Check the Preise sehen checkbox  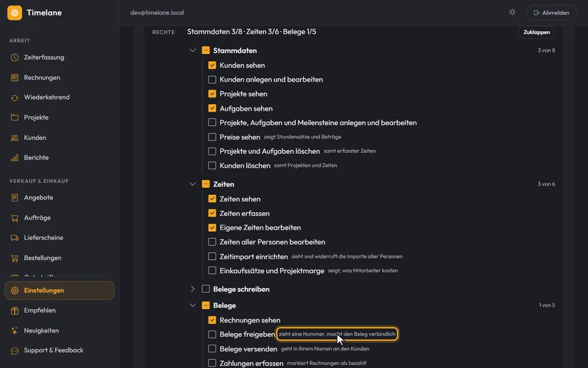[x=213, y=137]
